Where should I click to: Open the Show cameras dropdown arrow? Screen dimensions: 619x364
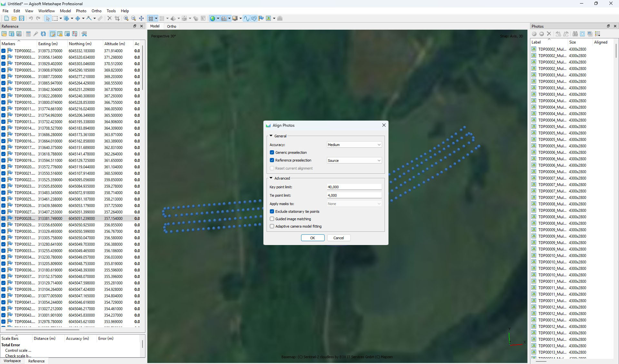pos(229,18)
